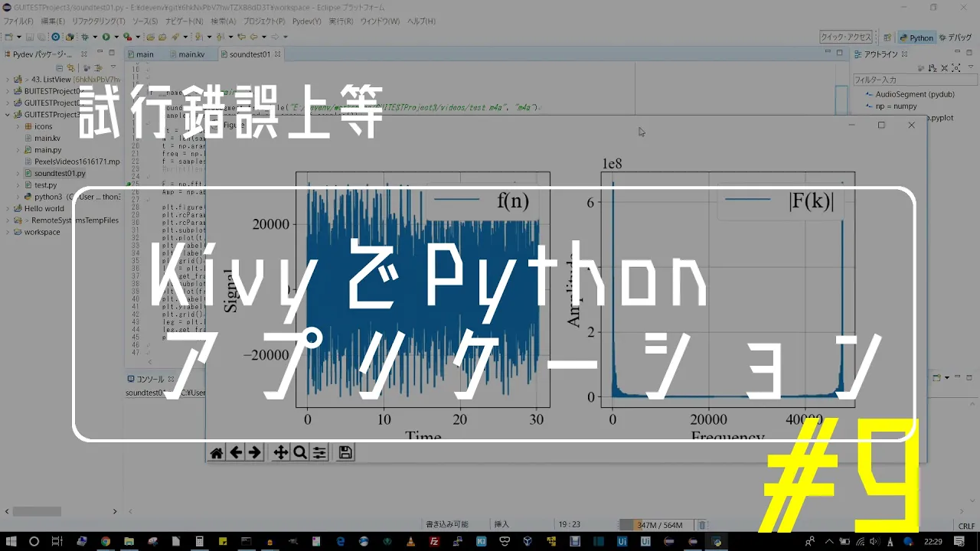
Task: Click the CRLF status bar entry
Action: tap(966, 526)
